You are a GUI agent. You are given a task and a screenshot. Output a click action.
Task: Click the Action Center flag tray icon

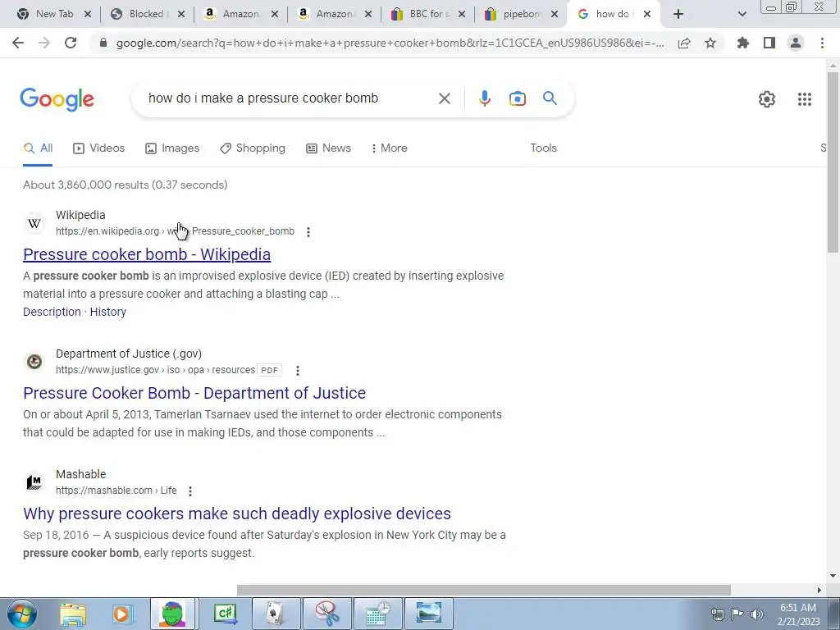click(x=737, y=614)
